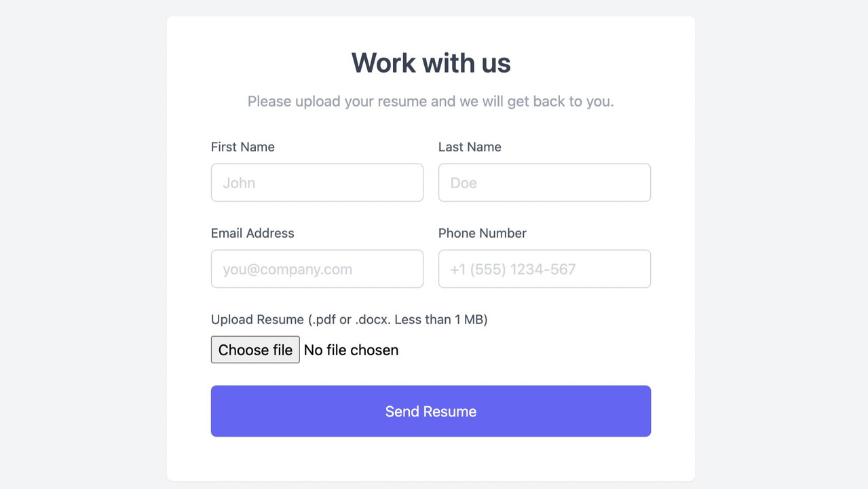Submit the form with Send Resume
This screenshot has height=489, width=868.
(x=430, y=412)
